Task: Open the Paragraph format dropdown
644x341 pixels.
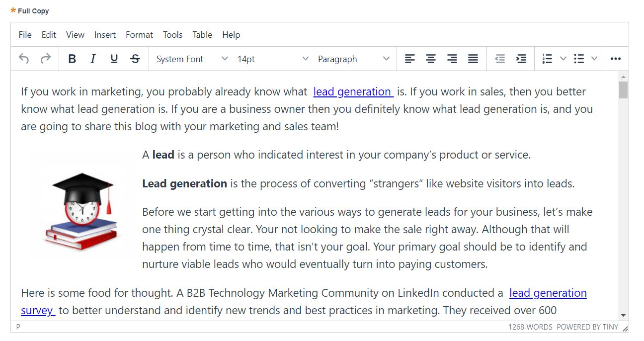Action: 353,59
